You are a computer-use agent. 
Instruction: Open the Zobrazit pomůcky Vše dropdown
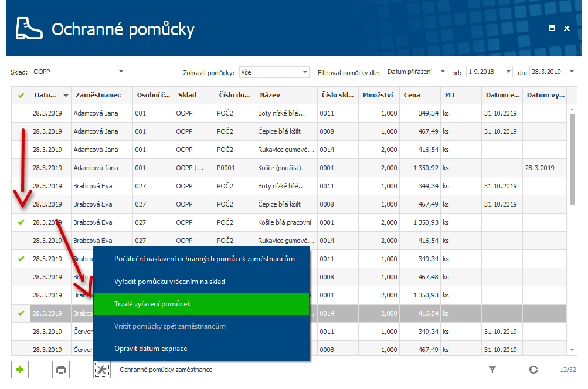[x=305, y=72]
